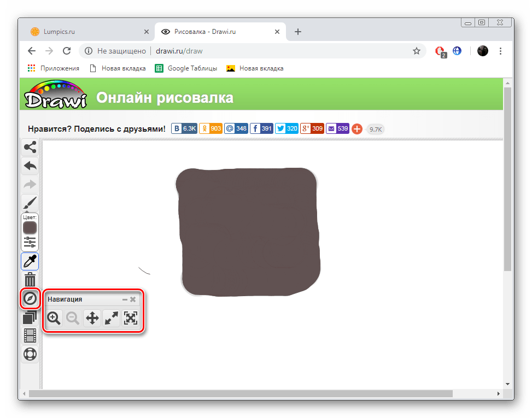Toggle the compass Navigation panel button

pos(30,298)
